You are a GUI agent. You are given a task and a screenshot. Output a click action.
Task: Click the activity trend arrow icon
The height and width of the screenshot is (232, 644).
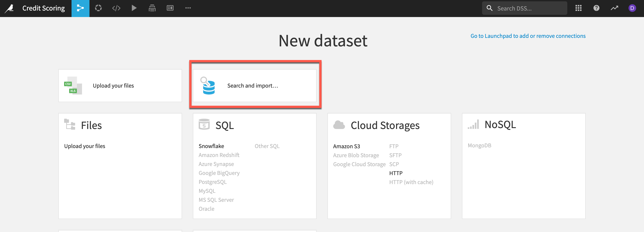point(614,8)
